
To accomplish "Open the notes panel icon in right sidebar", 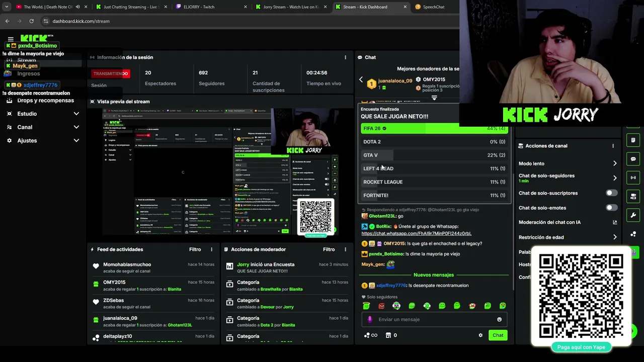I will (x=633, y=140).
